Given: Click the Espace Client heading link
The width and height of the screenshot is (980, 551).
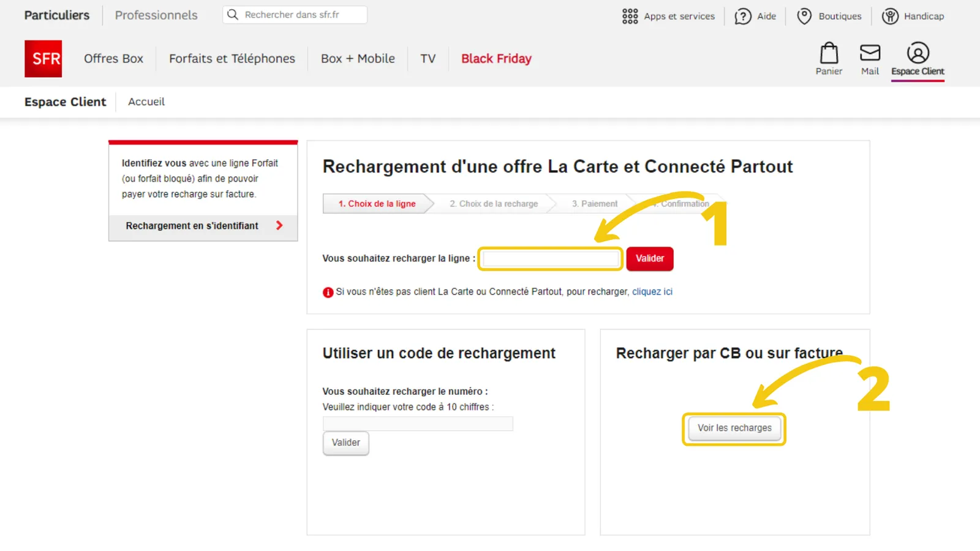Looking at the screenshot, I should point(65,102).
